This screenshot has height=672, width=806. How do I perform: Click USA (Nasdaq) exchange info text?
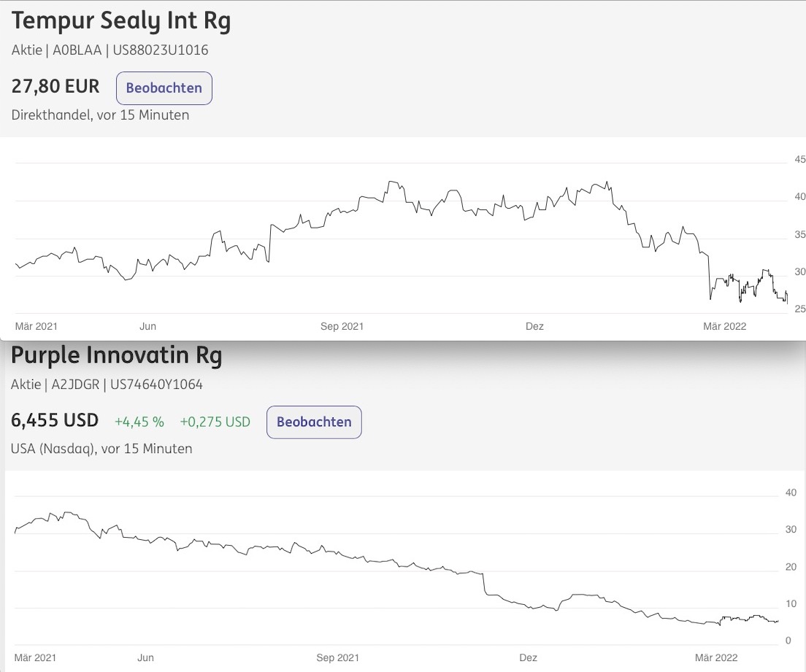(53, 449)
